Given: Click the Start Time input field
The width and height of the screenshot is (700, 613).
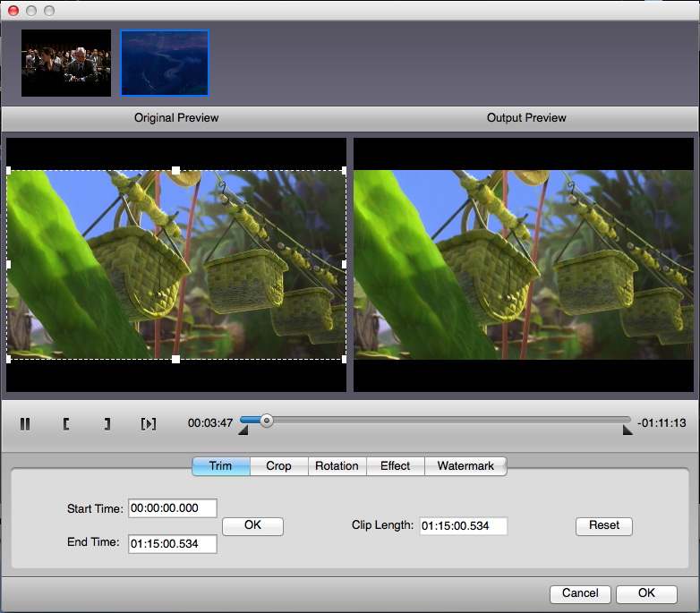Looking at the screenshot, I should coord(173,508).
